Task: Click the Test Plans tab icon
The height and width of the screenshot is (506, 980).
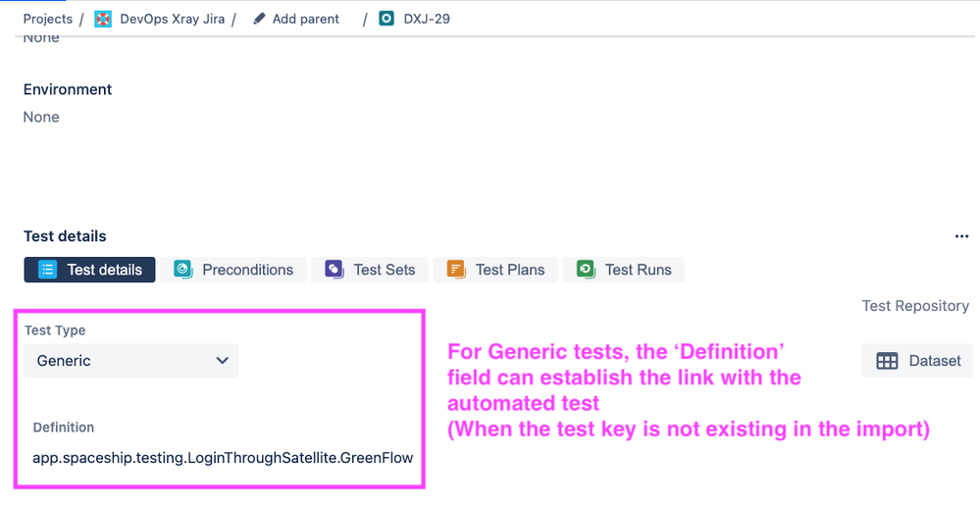Action: point(456,270)
